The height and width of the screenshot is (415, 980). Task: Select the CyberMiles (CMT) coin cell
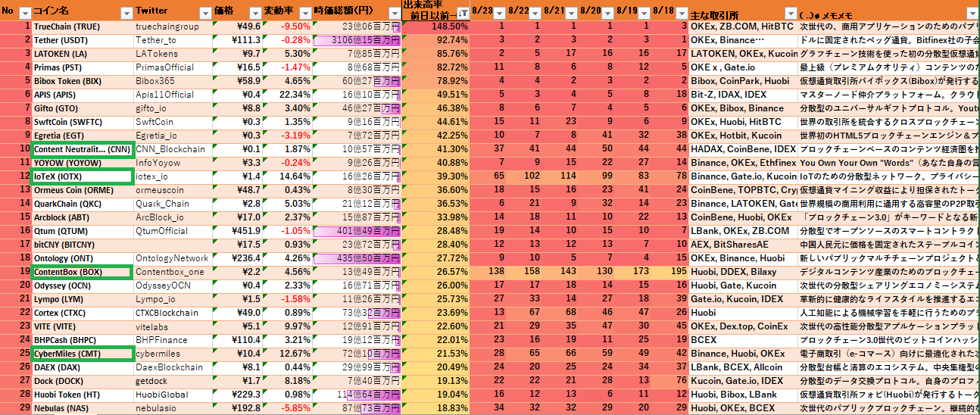tap(82, 354)
